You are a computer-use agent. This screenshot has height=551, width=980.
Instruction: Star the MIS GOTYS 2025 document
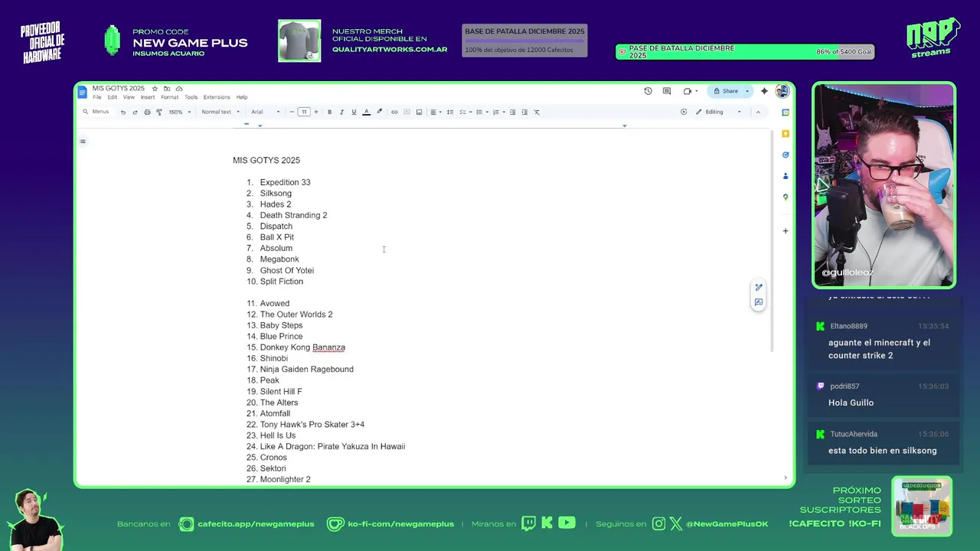tap(155, 89)
